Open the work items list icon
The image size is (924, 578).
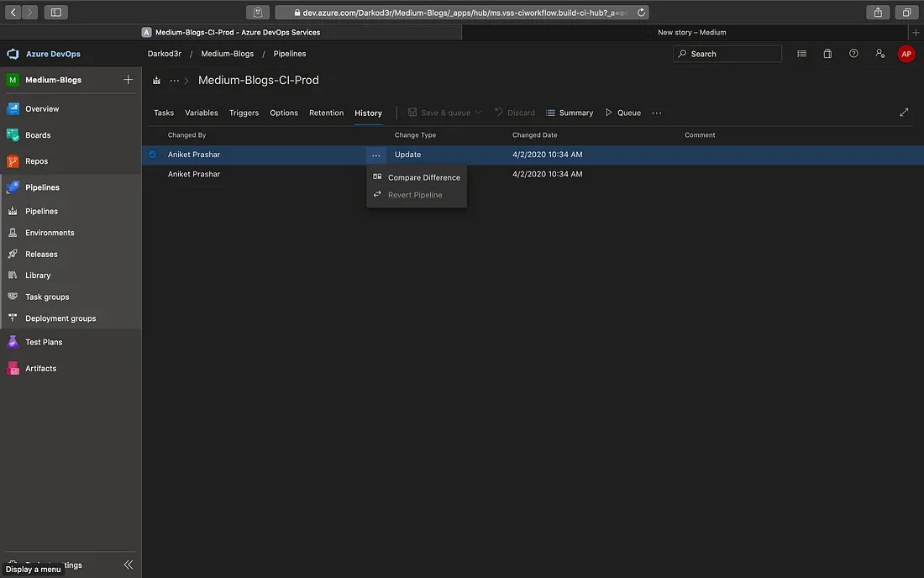point(802,54)
